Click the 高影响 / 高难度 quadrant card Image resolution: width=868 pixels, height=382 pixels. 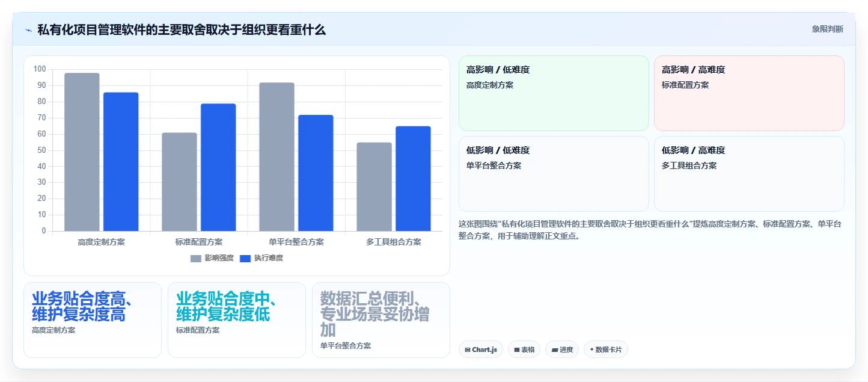point(749,93)
